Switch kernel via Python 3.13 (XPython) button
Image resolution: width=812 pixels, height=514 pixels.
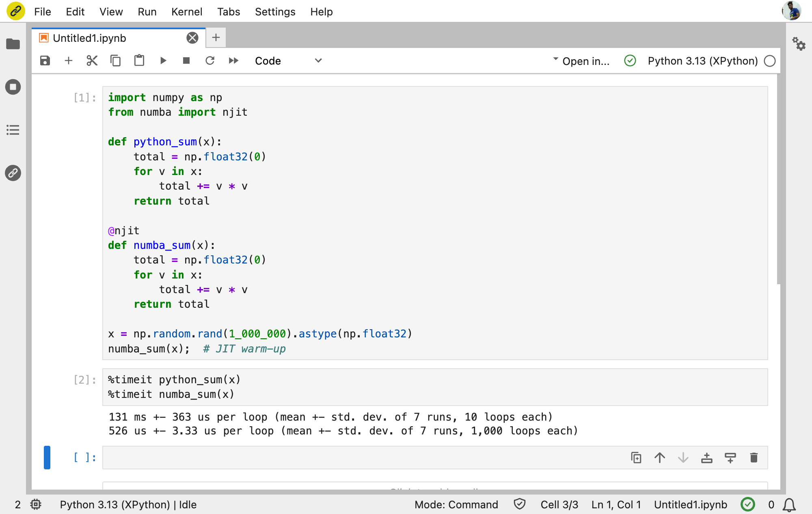[703, 61]
